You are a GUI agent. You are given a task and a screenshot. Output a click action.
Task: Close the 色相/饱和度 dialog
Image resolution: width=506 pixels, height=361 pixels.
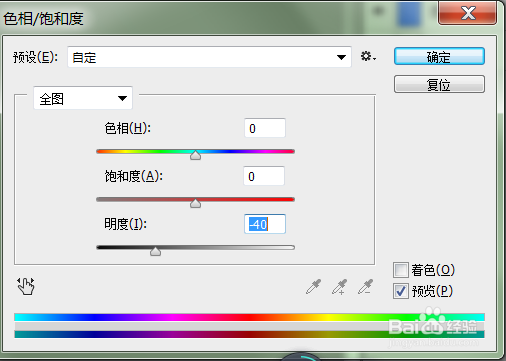click(x=468, y=13)
